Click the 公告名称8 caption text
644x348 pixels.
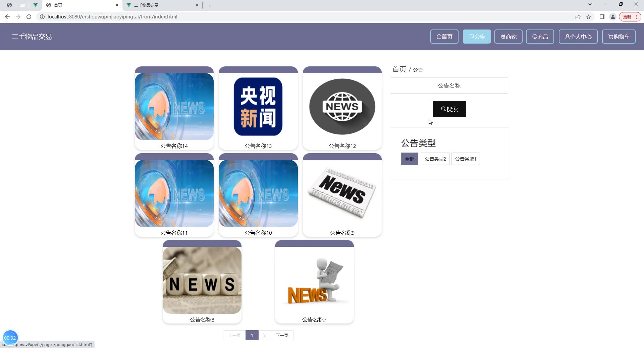click(x=202, y=320)
